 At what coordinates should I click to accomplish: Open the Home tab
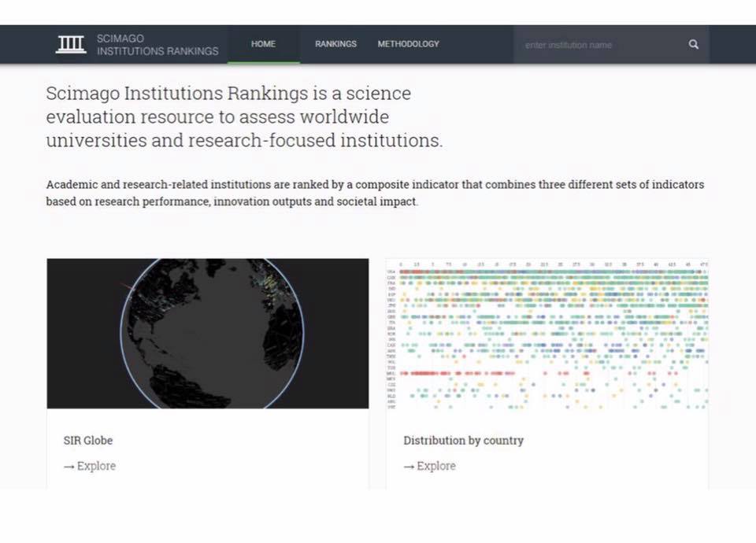click(263, 44)
